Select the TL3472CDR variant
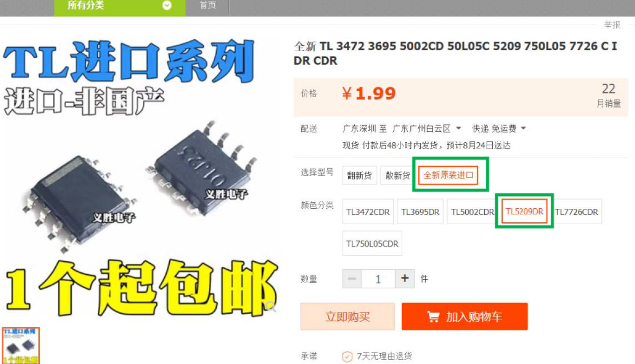 coord(368,212)
